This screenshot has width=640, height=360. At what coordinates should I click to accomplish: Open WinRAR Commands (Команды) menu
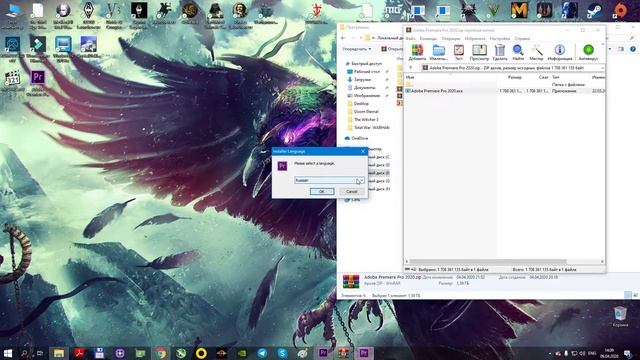[428, 38]
